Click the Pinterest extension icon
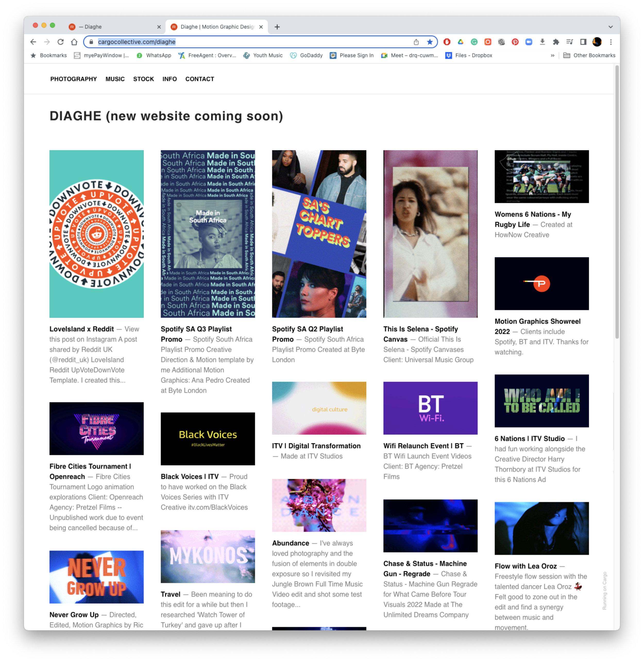 pos(515,42)
